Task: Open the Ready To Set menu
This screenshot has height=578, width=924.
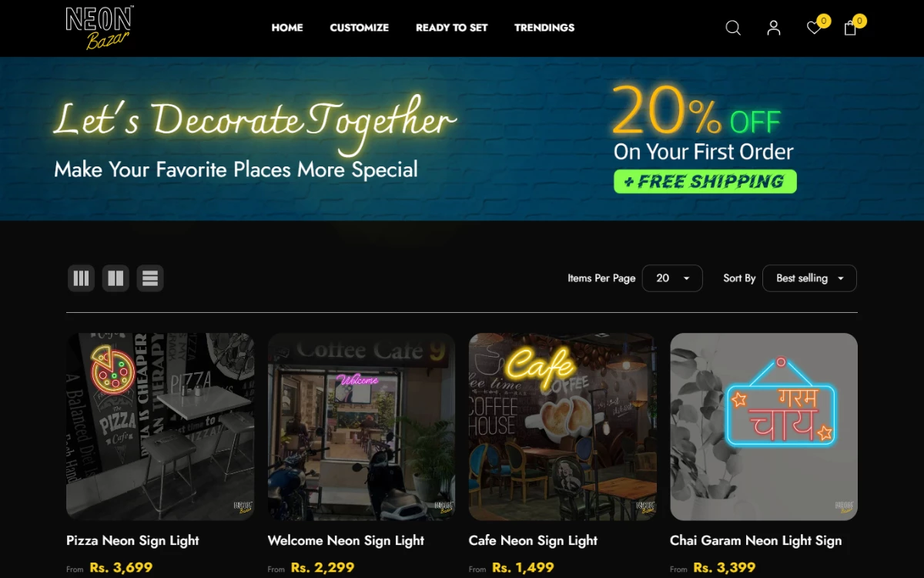Action: click(x=452, y=28)
